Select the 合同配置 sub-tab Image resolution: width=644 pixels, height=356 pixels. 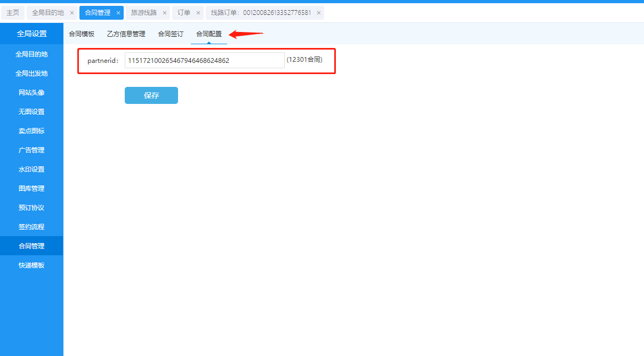(x=208, y=34)
